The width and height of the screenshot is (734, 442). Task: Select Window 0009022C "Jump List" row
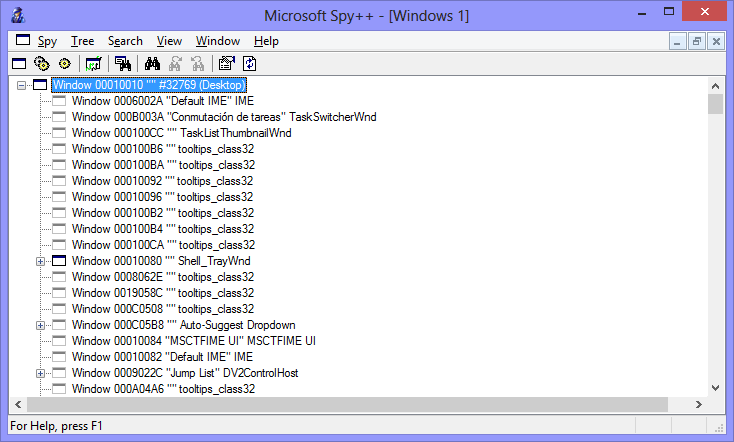185,373
